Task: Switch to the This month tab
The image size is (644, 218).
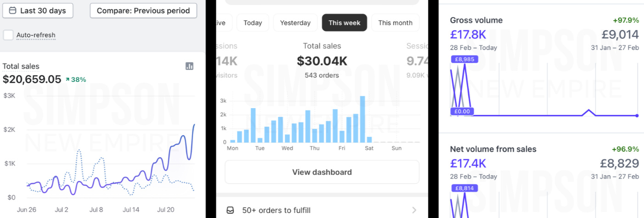Action: tap(395, 23)
